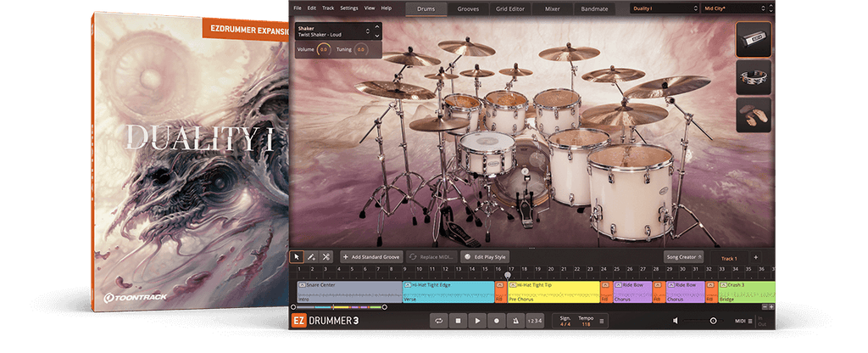The width and height of the screenshot is (868, 353).
Task: Open the Duality I library dropdown
Action: 665,8
